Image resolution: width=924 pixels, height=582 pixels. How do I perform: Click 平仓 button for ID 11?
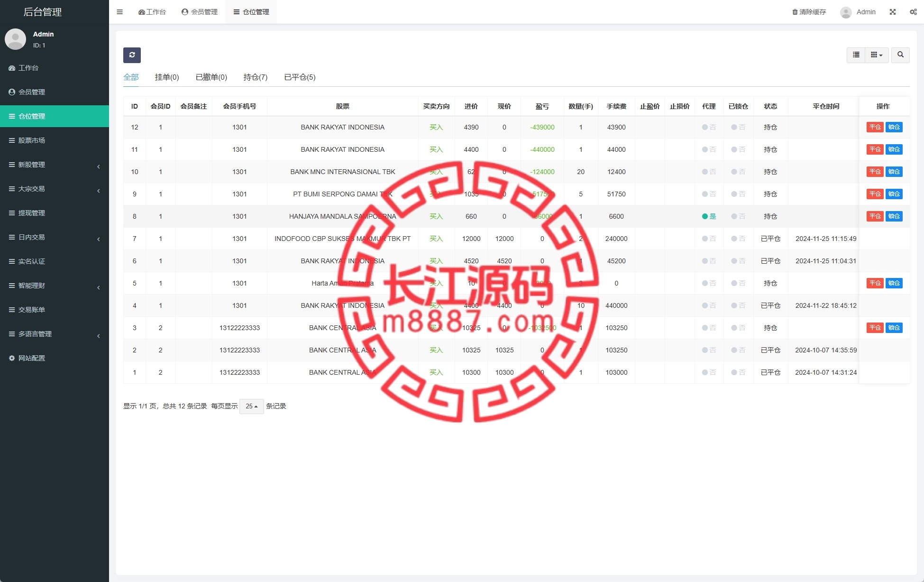[x=875, y=149]
